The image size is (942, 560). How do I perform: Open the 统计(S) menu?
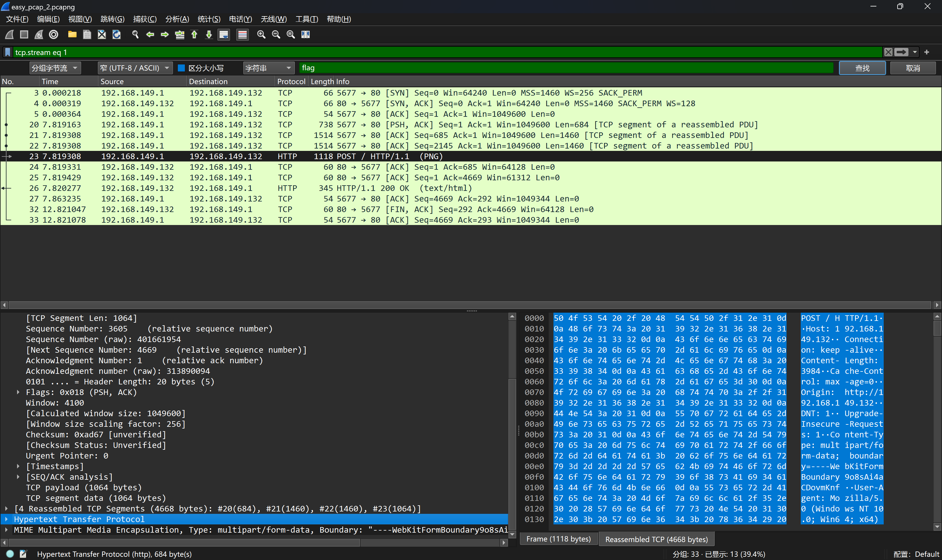click(209, 19)
